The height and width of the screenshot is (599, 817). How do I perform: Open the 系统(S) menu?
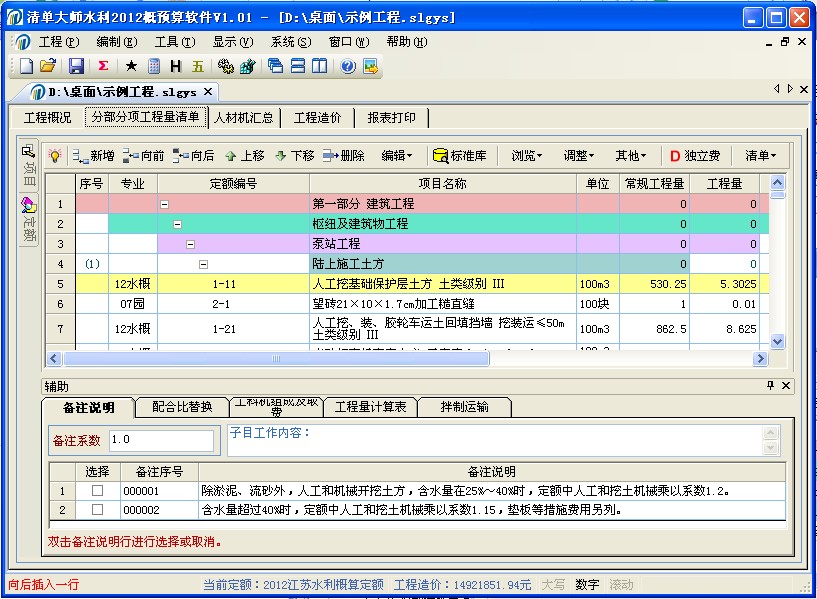290,42
